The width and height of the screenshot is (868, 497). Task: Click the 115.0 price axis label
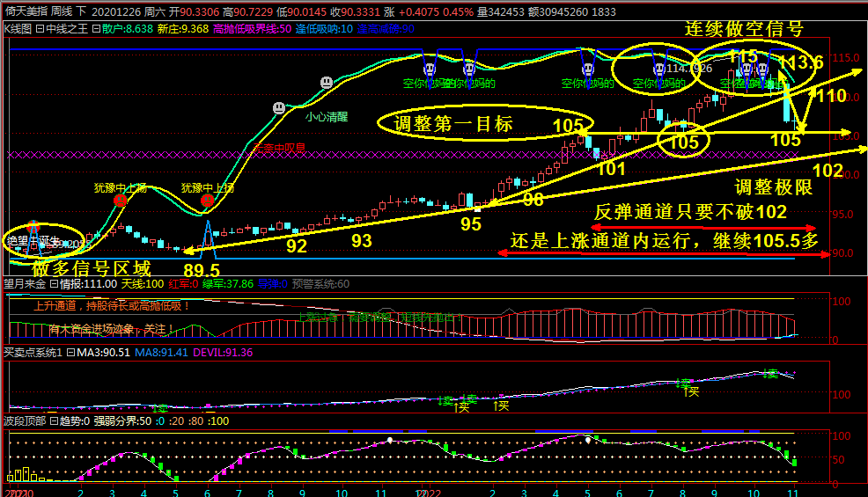[x=846, y=58]
